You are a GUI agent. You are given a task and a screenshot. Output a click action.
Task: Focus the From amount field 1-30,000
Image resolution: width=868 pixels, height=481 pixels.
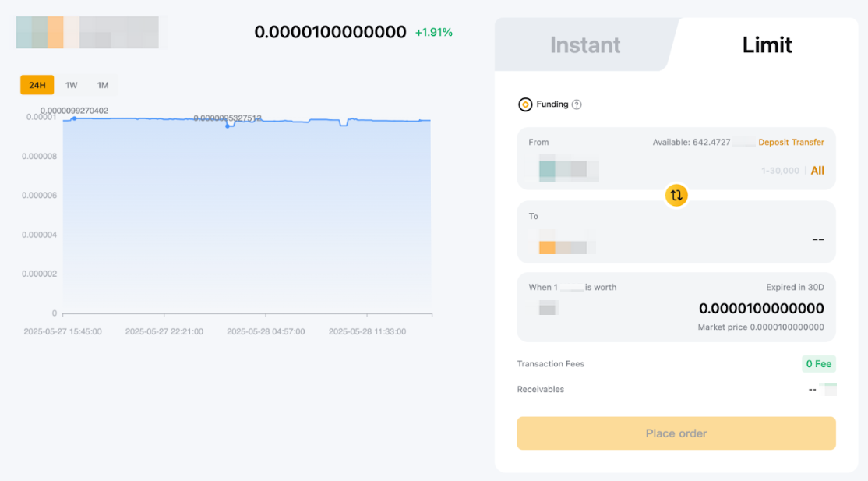click(x=779, y=171)
